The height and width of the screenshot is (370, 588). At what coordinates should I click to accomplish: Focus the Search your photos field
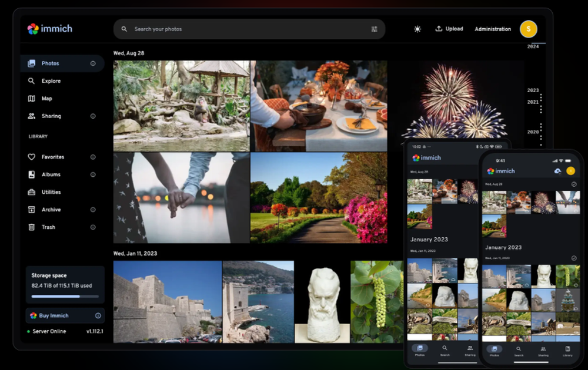click(249, 29)
